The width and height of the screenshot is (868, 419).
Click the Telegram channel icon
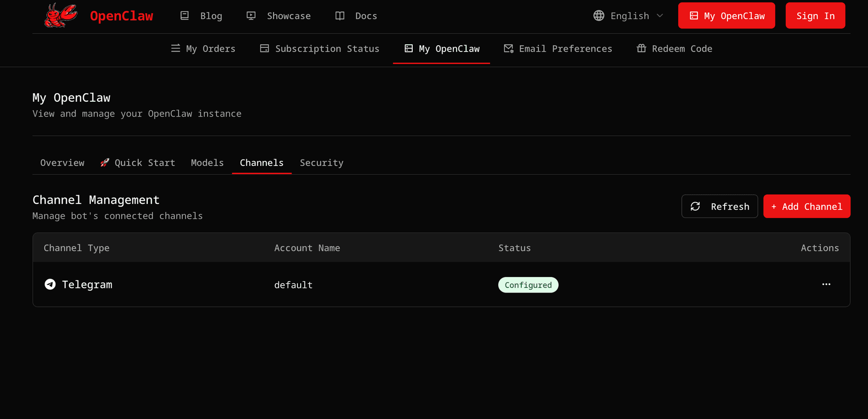(x=50, y=284)
